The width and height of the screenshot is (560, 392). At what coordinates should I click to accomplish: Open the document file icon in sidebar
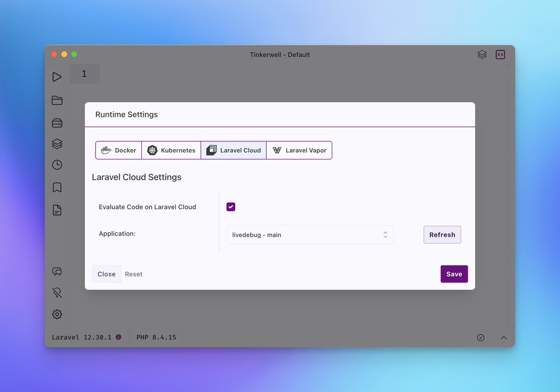coord(57,210)
